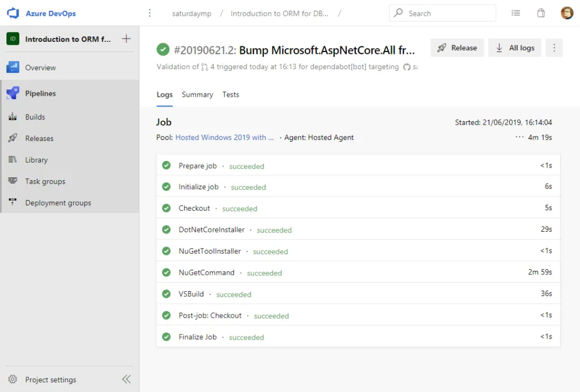This screenshot has height=392, width=580.
Task: Collapse the sidebar with double chevron
Action: point(126,379)
